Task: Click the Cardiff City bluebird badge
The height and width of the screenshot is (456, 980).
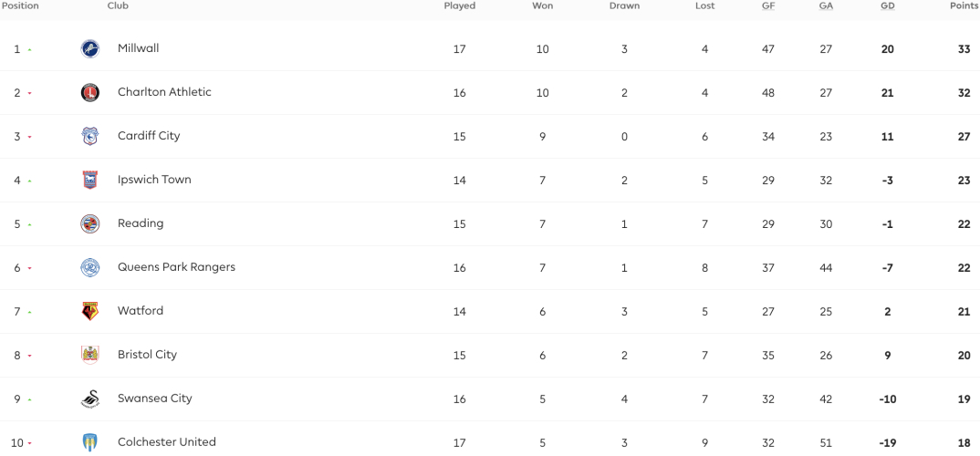Action: 90,136
